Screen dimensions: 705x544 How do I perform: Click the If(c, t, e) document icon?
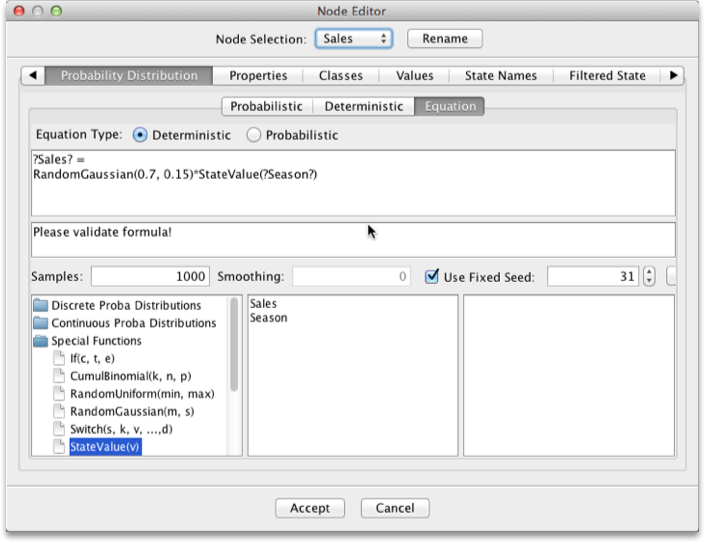[59, 358]
